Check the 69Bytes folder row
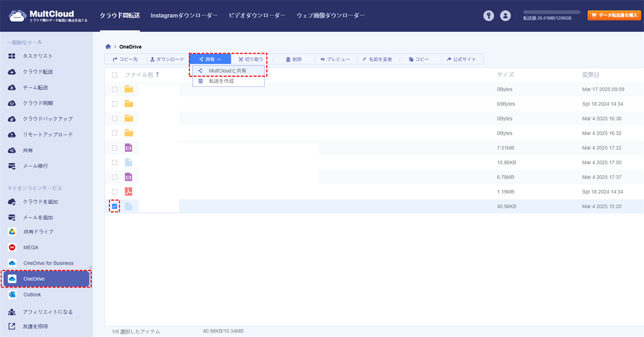Image resolution: width=644 pixels, height=337 pixels. (114, 104)
